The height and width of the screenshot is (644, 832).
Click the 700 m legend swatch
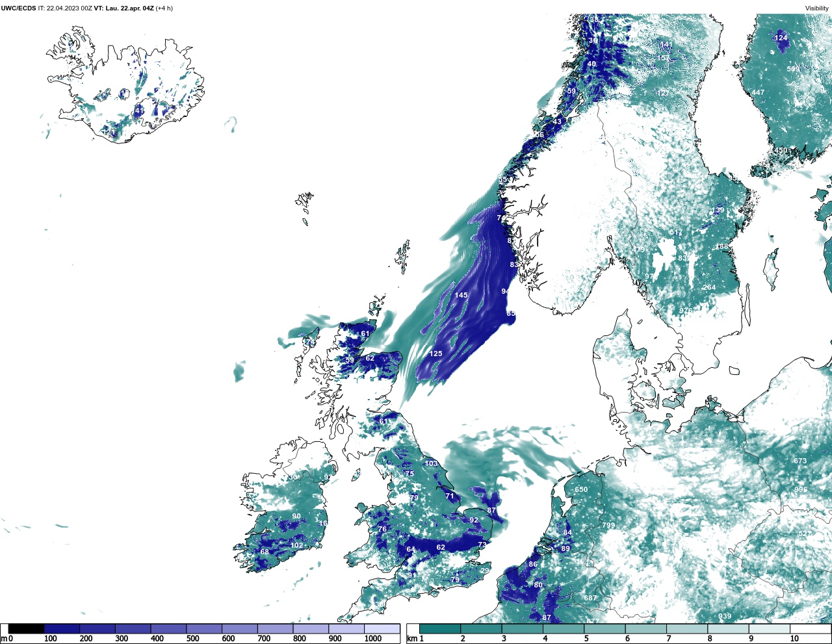point(276,629)
